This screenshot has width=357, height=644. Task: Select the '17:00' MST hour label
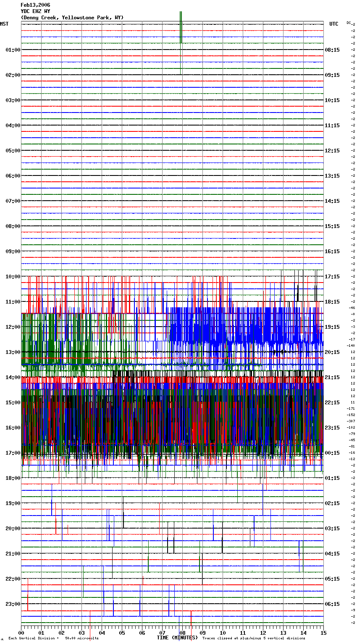(13, 453)
